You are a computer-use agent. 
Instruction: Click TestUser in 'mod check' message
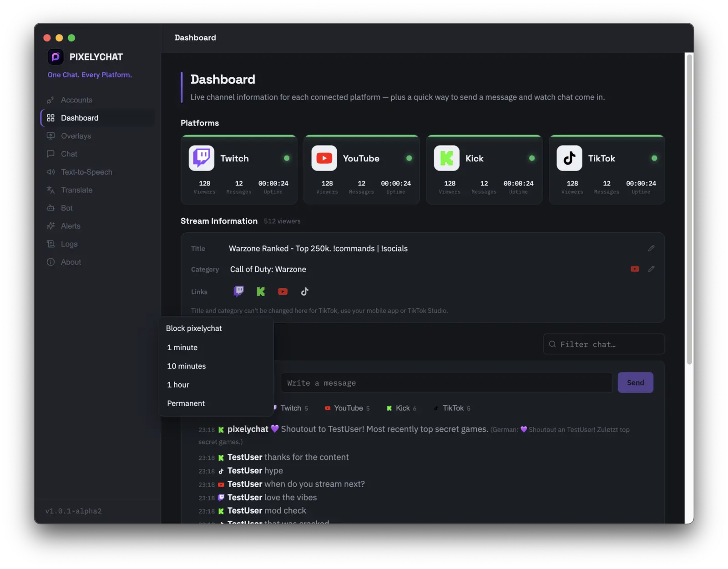[x=245, y=511]
